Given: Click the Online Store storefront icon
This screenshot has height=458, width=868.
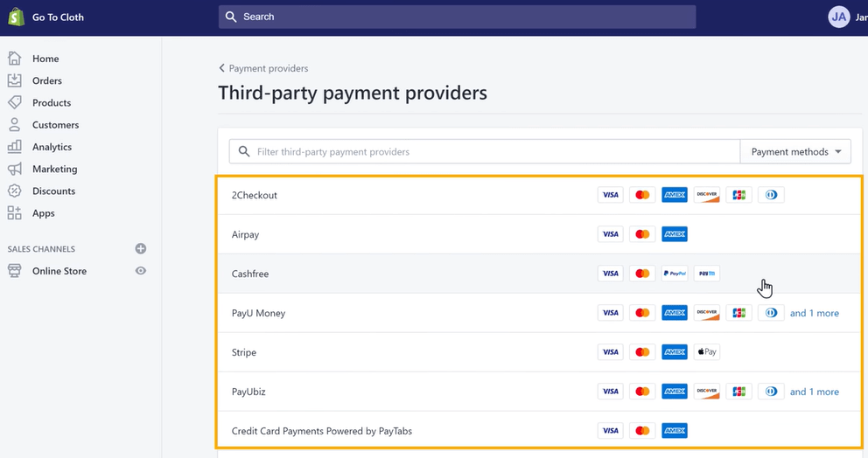Looking at the screenshot, I should pos(14,270).
